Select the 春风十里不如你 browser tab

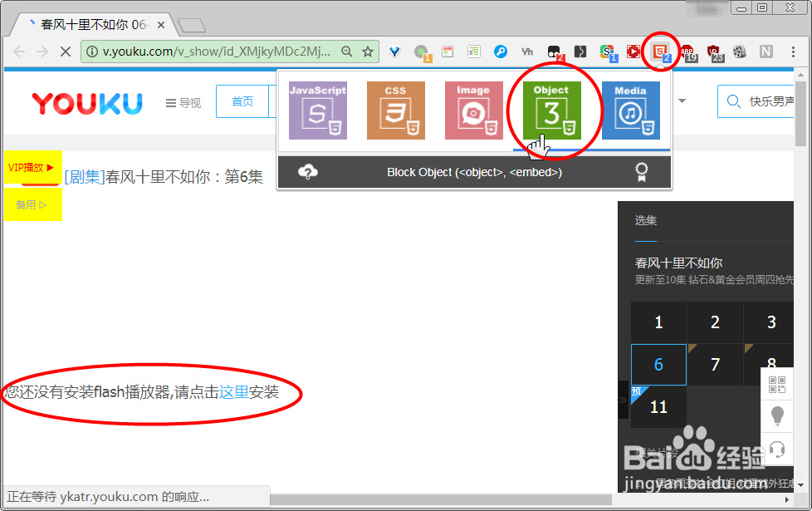click(93, 24)
